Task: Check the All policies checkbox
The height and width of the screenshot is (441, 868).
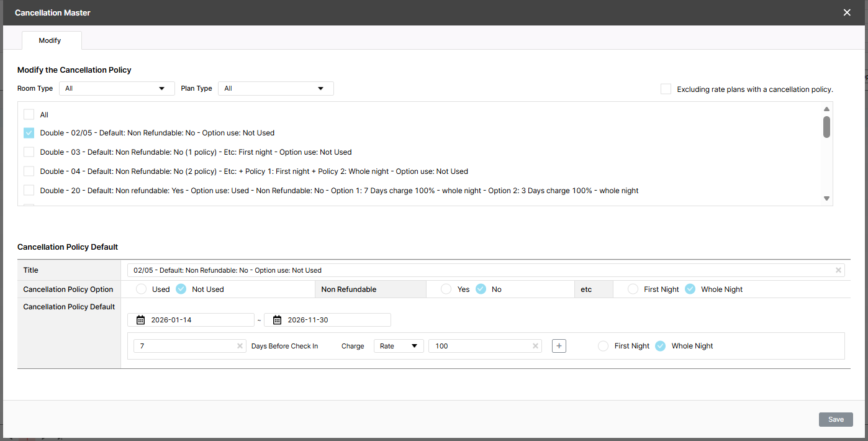Action: [x=29, y=114]
